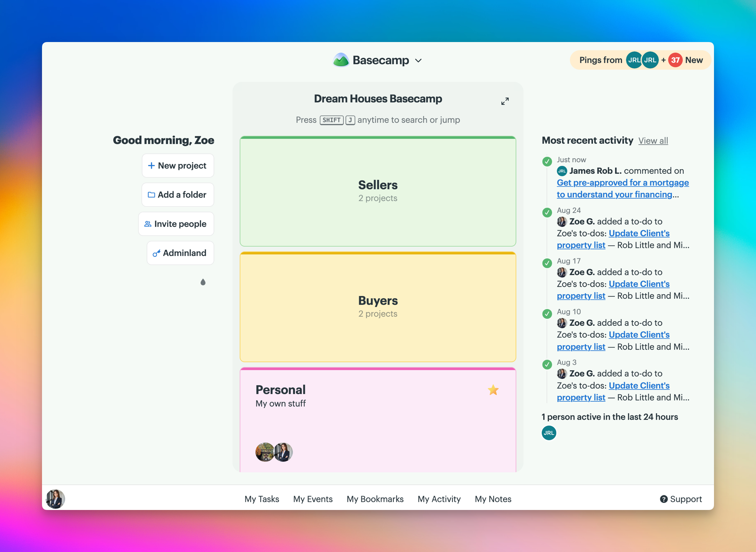Click the green check icon for Aug 3
Viewport: 756px width, 552px height.
(x=547, y=365)
